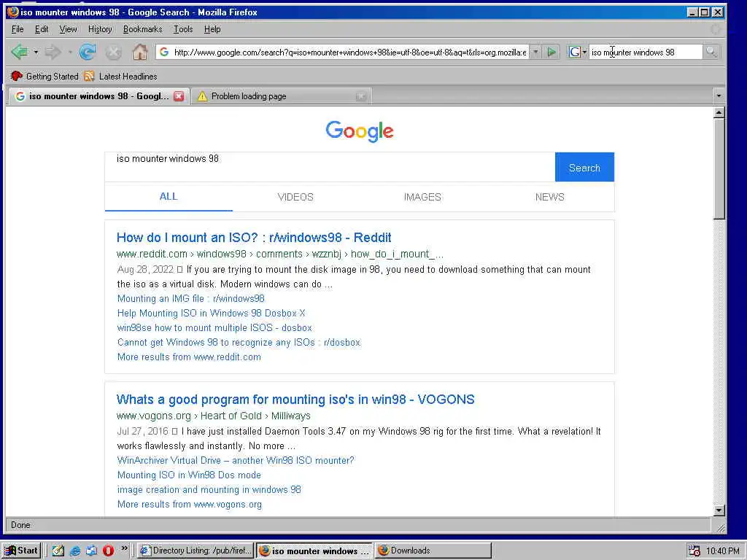Close the Problem loading page tab
747x560 pixels.
pyautogui.click(x=361, y=96)
